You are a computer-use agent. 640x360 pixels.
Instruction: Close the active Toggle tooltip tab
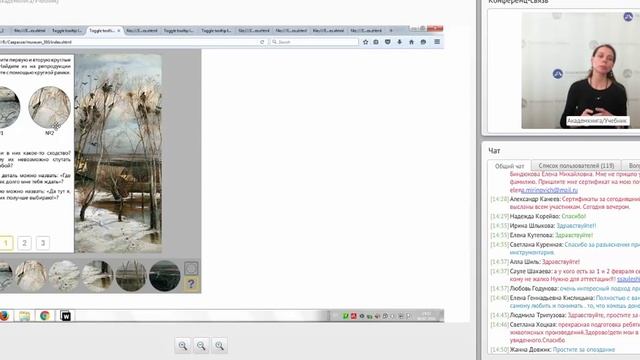coord(119,30)
